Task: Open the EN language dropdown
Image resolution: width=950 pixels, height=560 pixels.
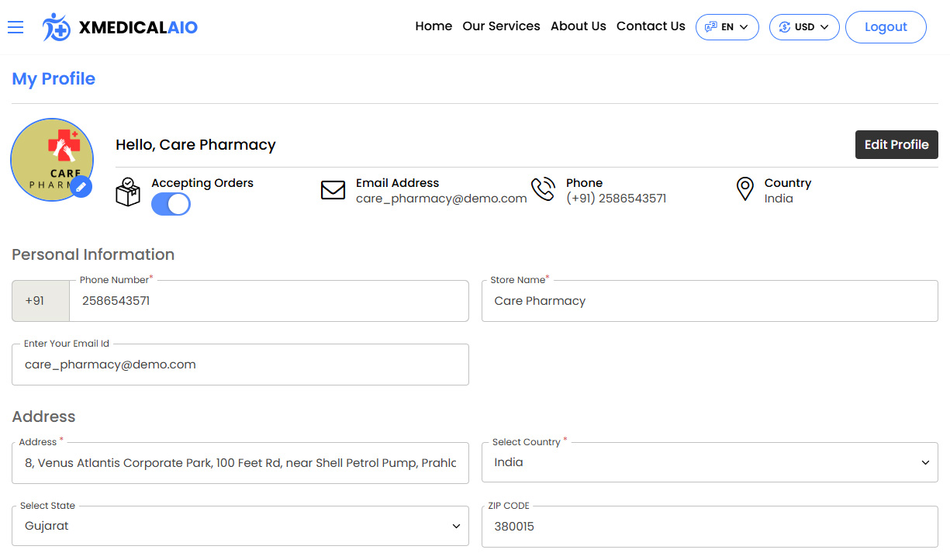Action: tap(727, 27)
